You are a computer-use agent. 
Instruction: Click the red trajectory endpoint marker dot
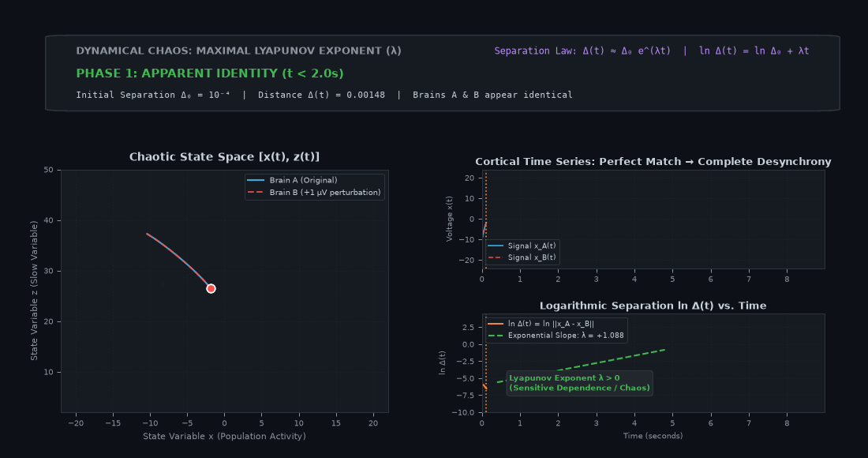211,288
